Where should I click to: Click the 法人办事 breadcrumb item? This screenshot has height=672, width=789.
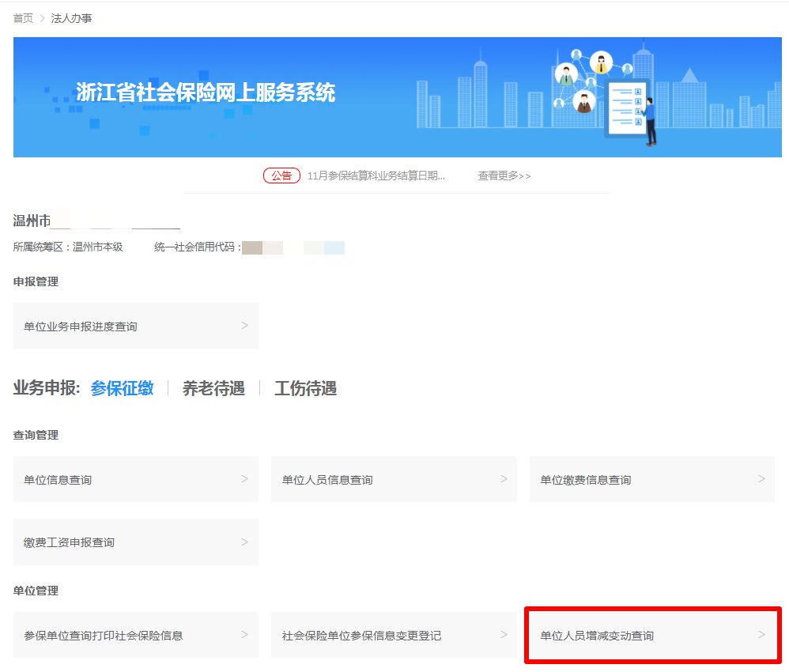[71, 18]
